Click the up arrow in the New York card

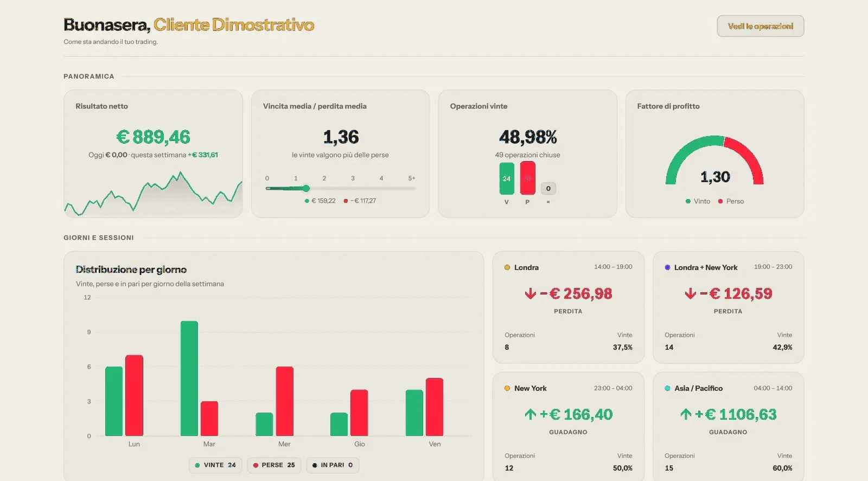pos(530,415)
